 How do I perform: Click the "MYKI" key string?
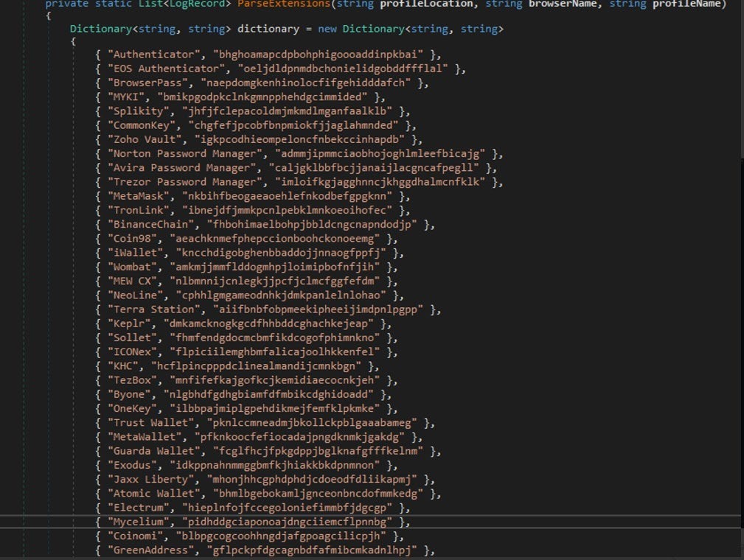coord(126,97)
